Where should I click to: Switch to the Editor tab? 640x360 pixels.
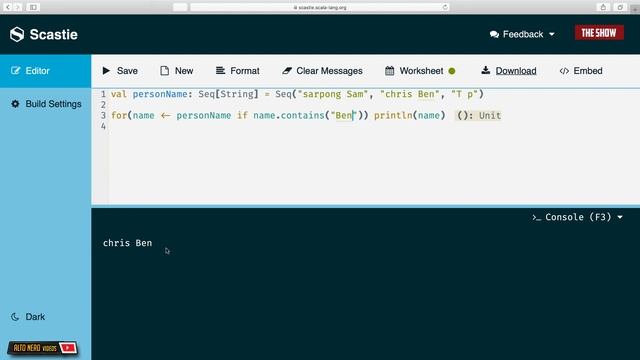tap(45, 71)
